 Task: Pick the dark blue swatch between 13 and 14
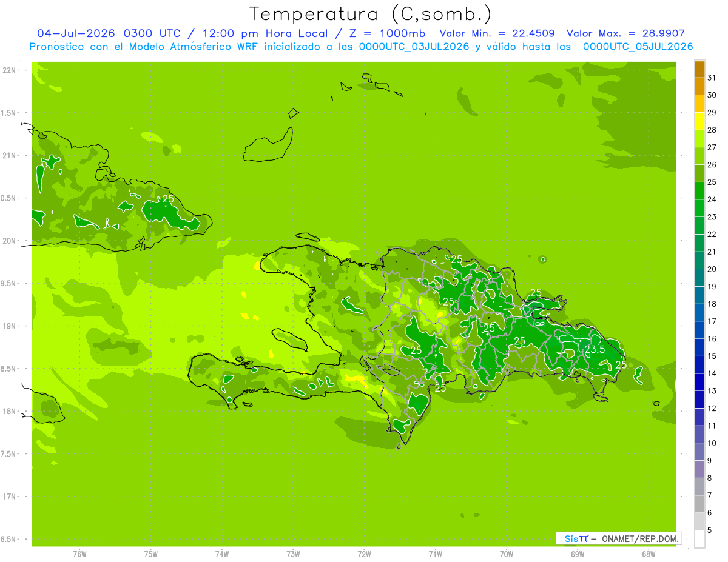click(x=699, y=383)
